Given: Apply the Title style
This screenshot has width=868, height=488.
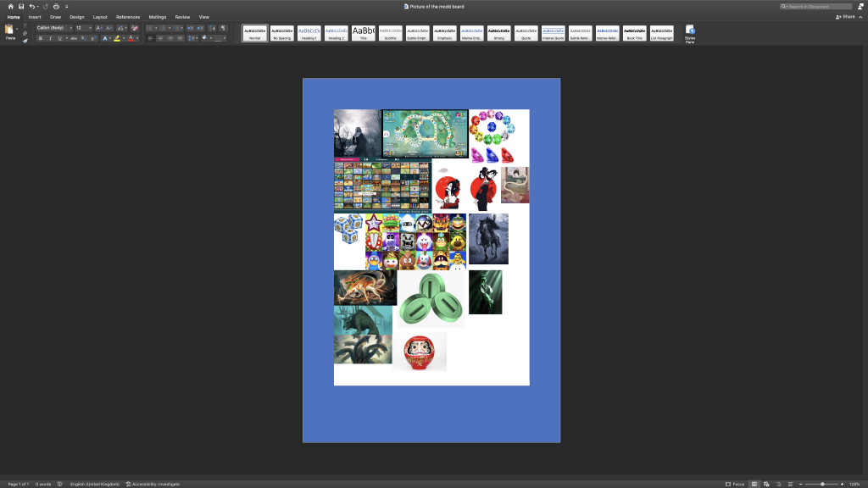Looking at the screenshot, I should [363, 33].
